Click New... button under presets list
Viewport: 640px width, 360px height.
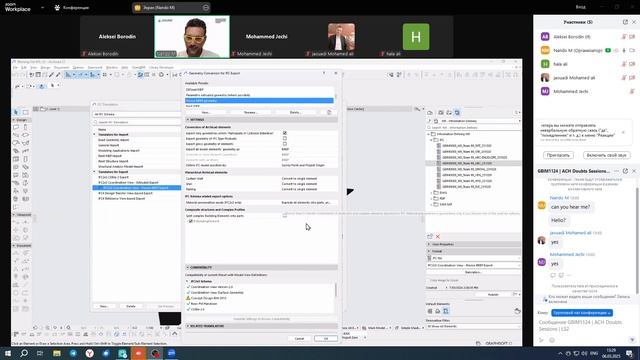pyautogui.click(x=206, y=112)
